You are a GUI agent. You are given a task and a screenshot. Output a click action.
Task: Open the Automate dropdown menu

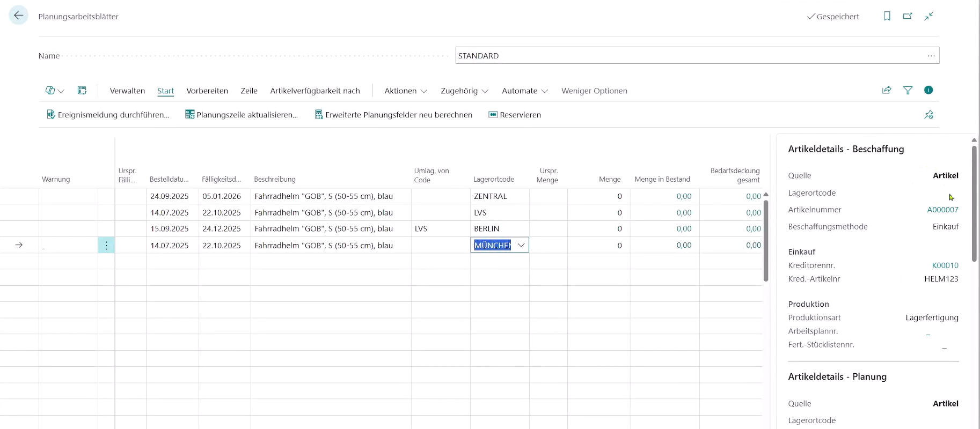(x=524, y=91)
